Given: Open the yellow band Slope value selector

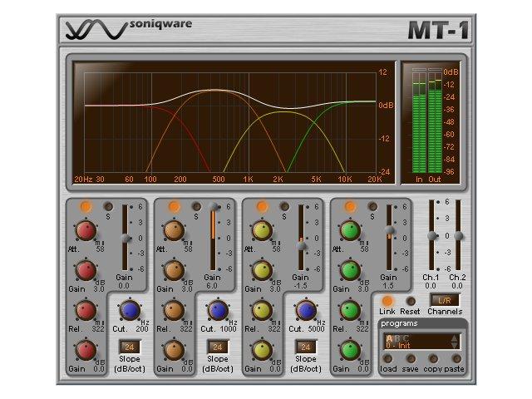Looking at the screenshot, I should 306,347.
